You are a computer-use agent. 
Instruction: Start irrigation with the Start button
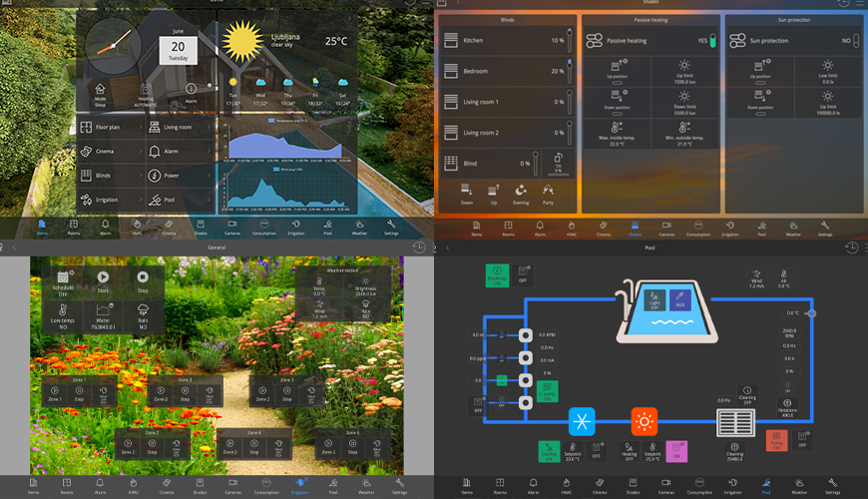103,279
